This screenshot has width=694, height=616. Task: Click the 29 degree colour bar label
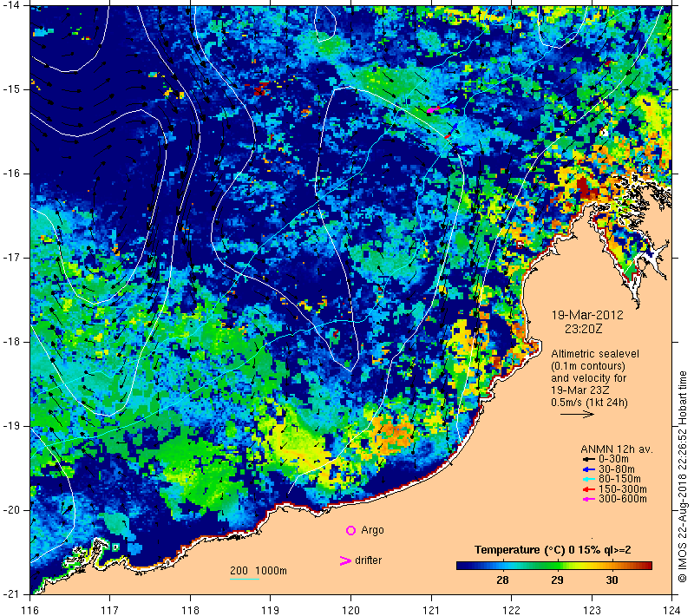click(557, 580)
